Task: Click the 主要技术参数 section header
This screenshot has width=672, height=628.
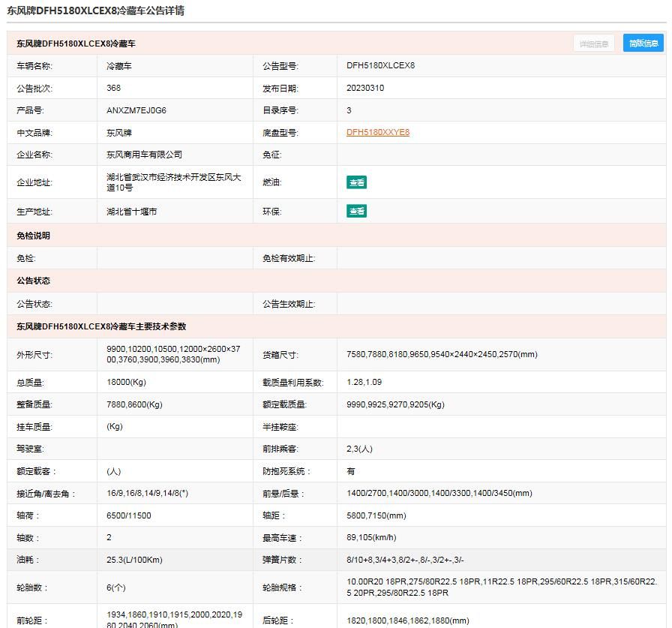Action: coord(101,326)
